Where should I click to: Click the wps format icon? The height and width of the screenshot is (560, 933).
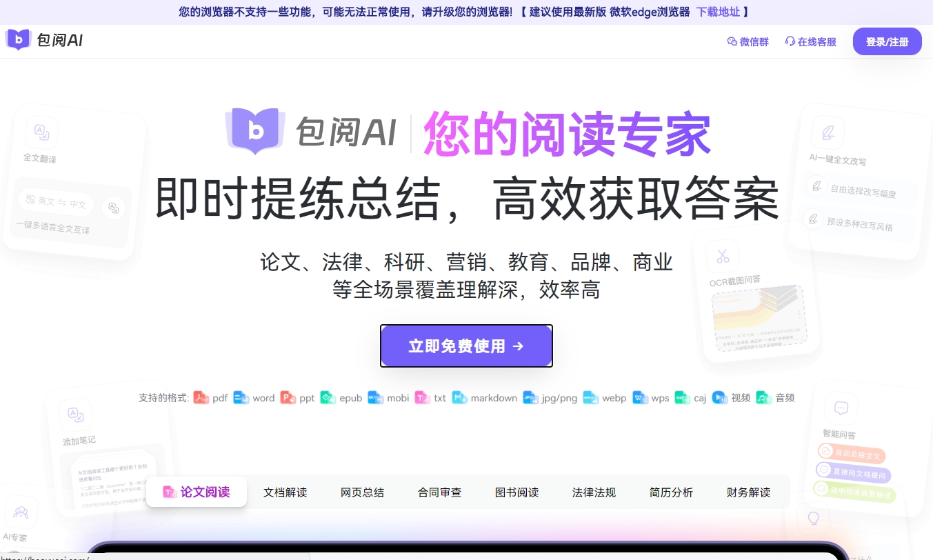(640, 398)
